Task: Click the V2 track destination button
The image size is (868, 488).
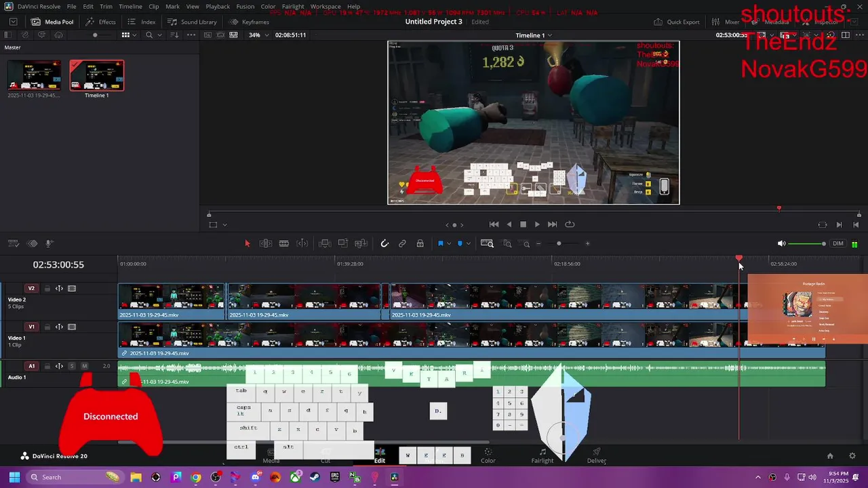Action: point(31,288)
